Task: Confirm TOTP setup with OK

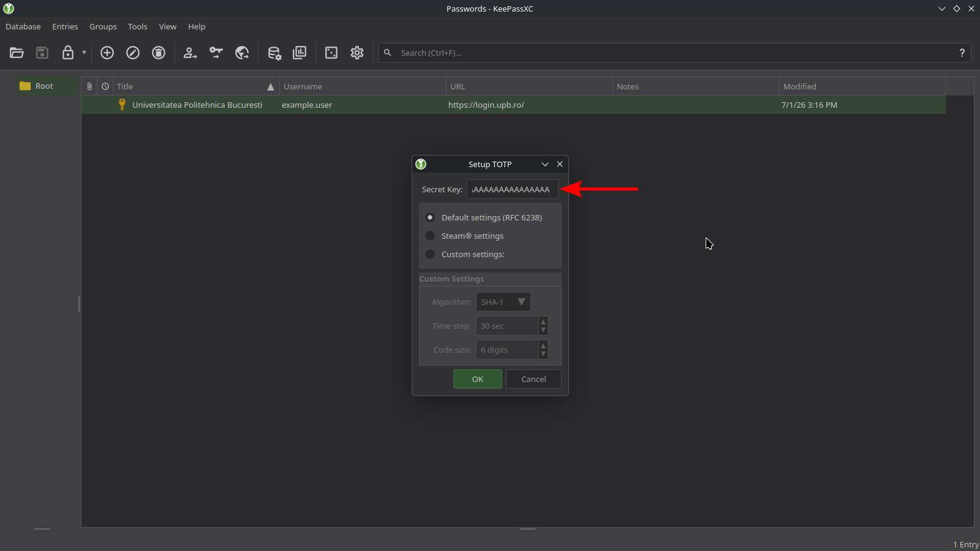Action: 478,379
